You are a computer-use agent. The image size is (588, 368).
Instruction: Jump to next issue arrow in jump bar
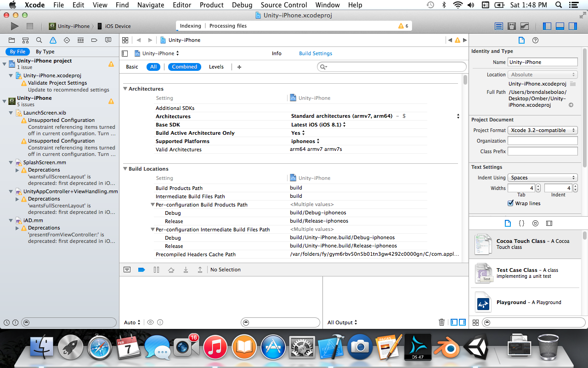click(x=465, y=40)
